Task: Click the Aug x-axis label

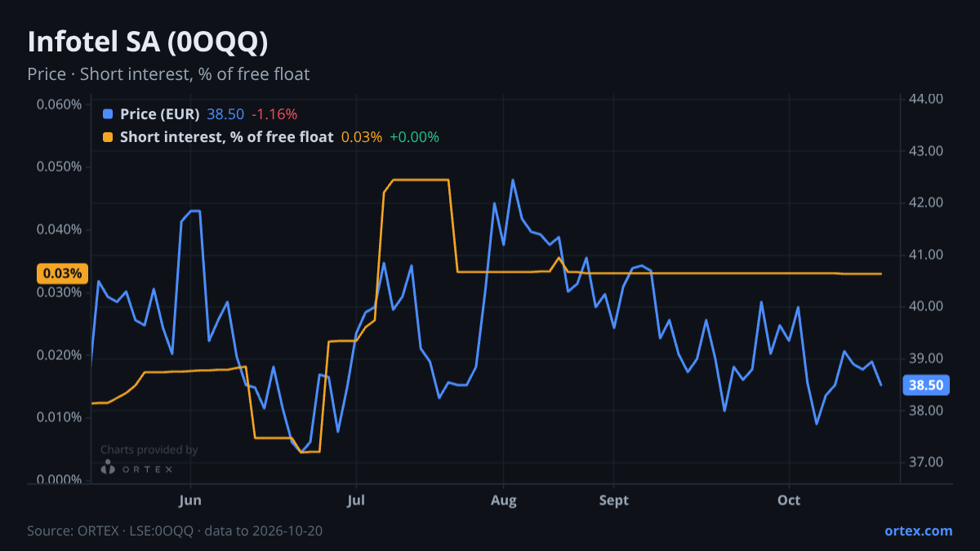Action: pyautogui.click(x=504, y=500)
